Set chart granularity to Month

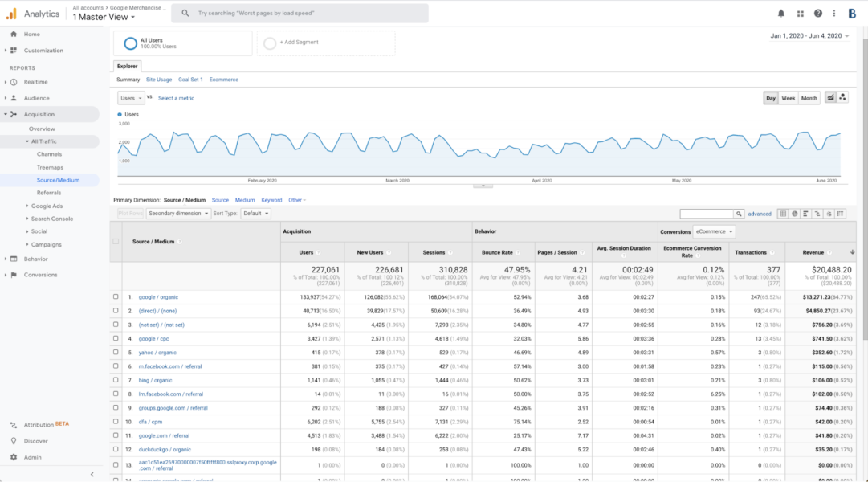[x=809, y=98]
